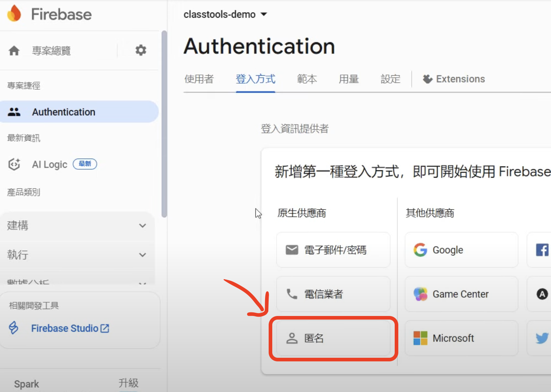Switch to the 使用者 tab

(199, 79)
